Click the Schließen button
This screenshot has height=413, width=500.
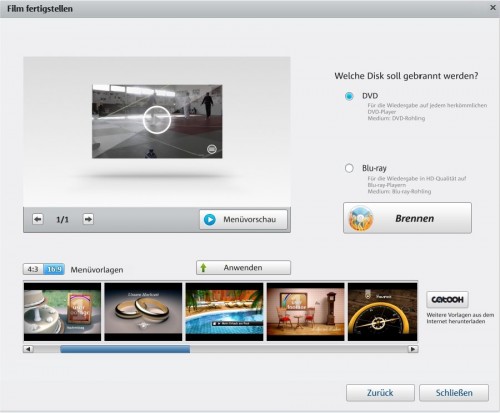coord(454,393)
